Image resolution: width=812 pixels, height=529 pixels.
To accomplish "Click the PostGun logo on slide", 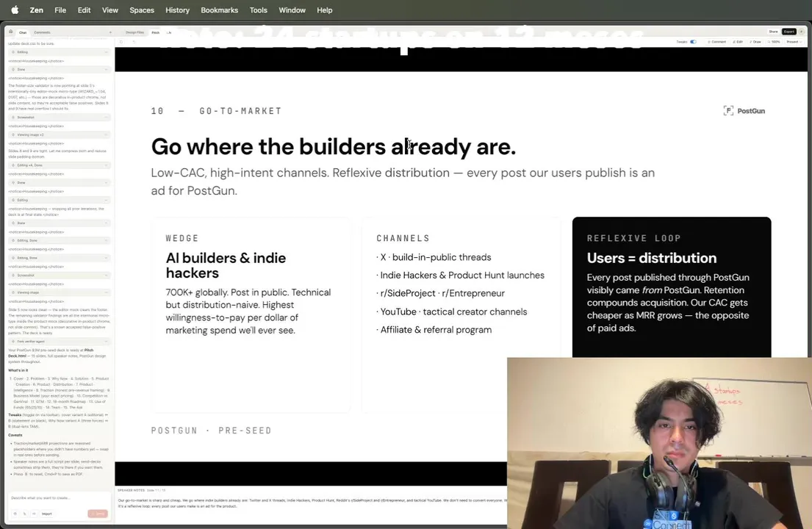I will click(x=744, y=111).
